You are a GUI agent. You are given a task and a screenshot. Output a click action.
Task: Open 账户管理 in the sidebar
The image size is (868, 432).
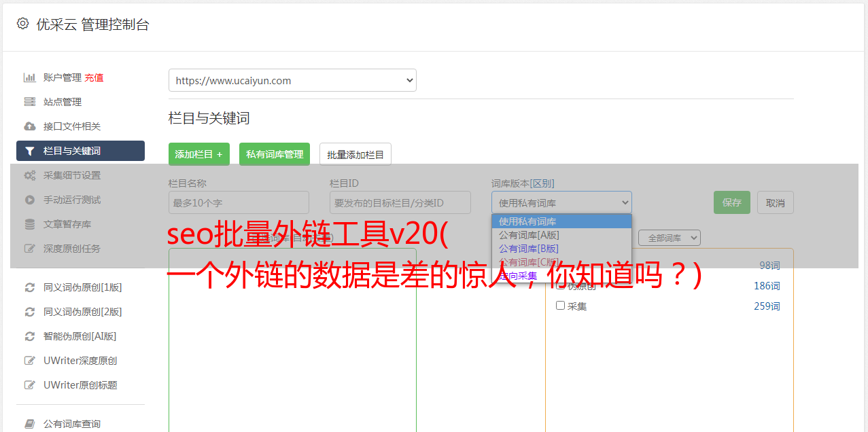pos(63,77)
